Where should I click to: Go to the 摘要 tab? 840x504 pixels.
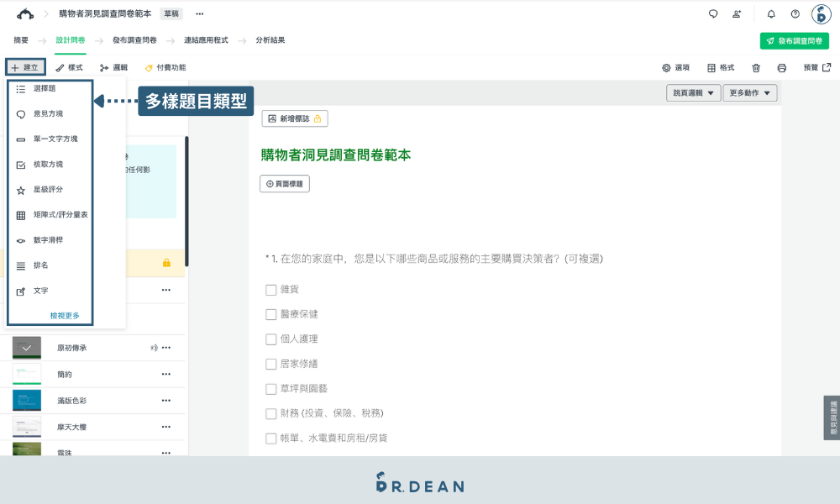(x=21, y=40)
